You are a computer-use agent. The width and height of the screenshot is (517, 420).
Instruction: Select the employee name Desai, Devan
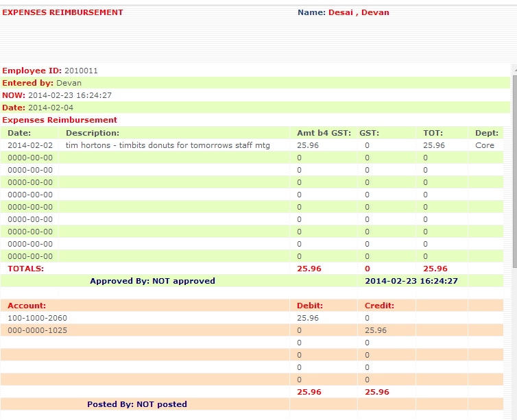click(359, 12)
